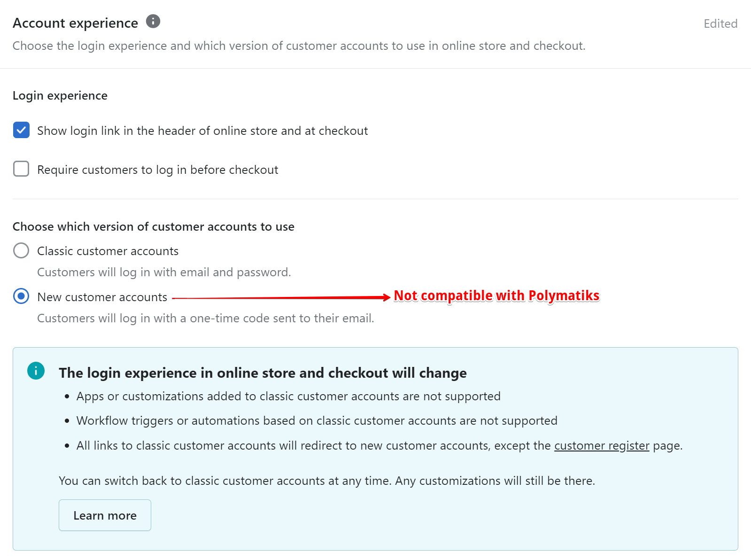
Task: Click the Account experience section heading
Action: tap(75, 22)
